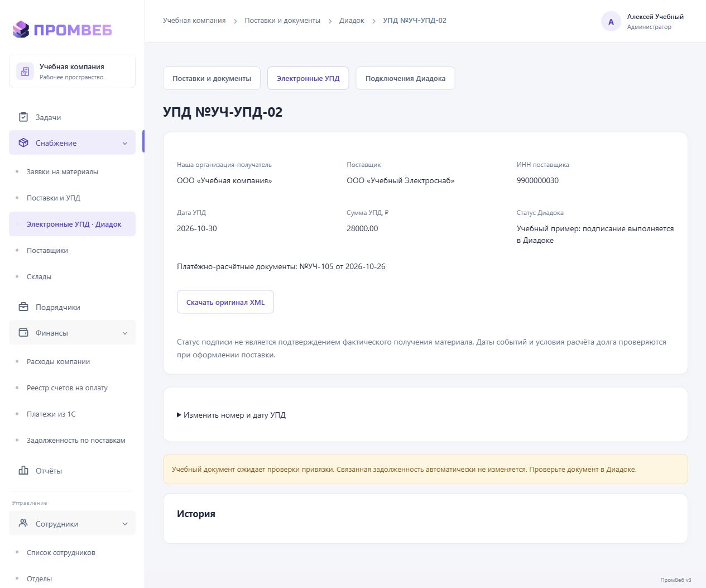Click Скачать оригинал XML button
706x588 pixels.
225,302
